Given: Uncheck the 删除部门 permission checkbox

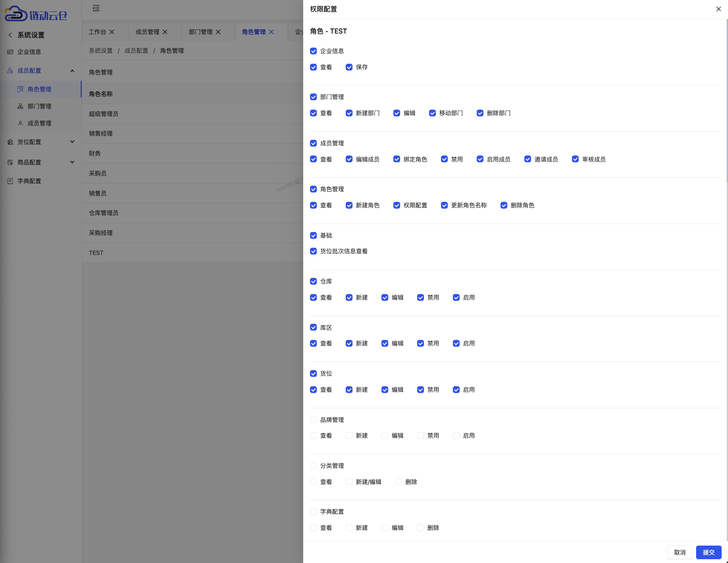Looking at the screenshot, I should 480,113.
